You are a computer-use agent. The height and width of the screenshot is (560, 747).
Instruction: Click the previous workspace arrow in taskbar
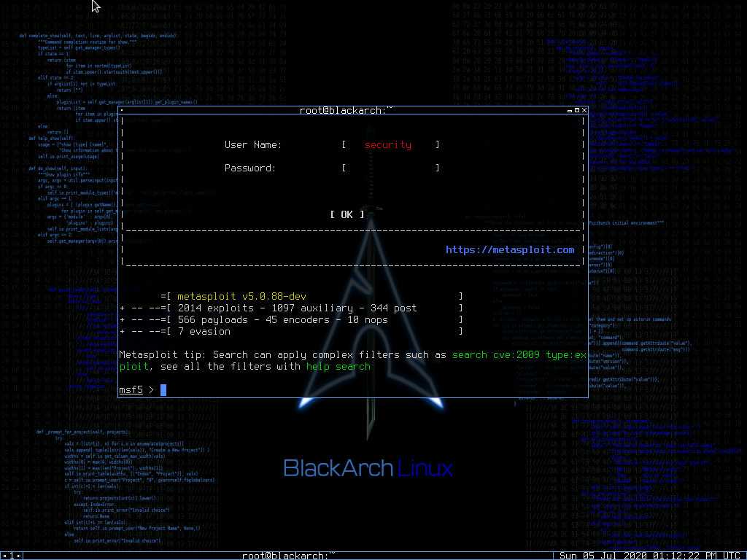point(4,556)
